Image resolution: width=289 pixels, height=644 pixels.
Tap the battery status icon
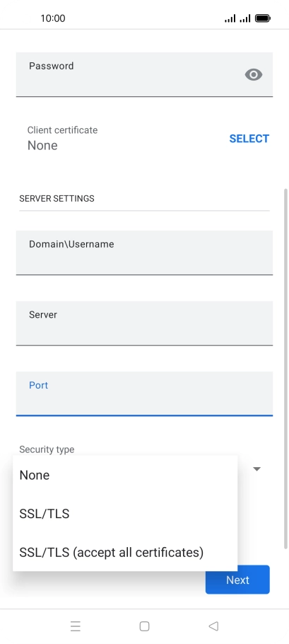coord(262,18)
